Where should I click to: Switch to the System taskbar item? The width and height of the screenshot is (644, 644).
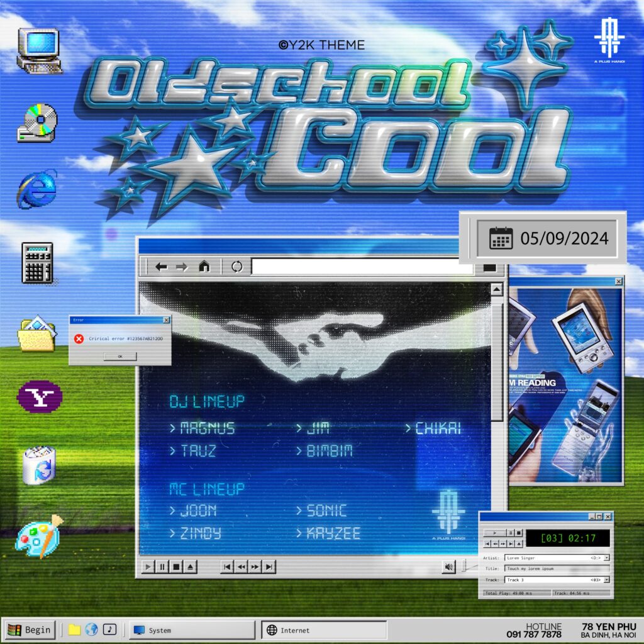[x=192, y=630]
